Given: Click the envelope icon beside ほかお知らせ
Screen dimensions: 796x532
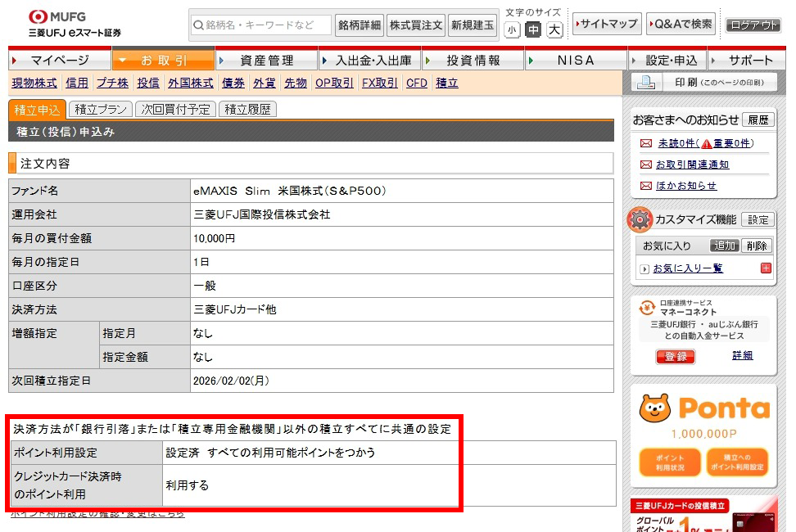Looking at the screenshot, I should point(646,186).
